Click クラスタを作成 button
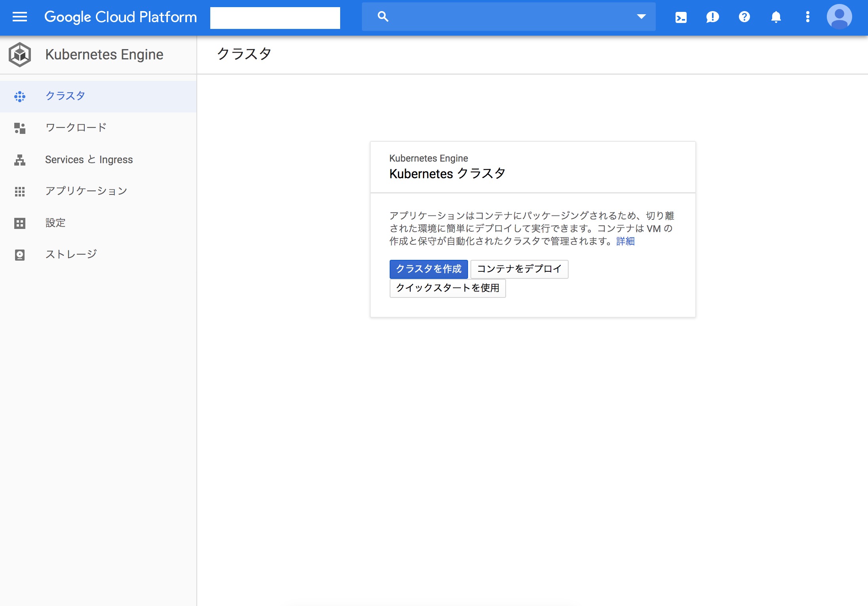 click(429, 269)
